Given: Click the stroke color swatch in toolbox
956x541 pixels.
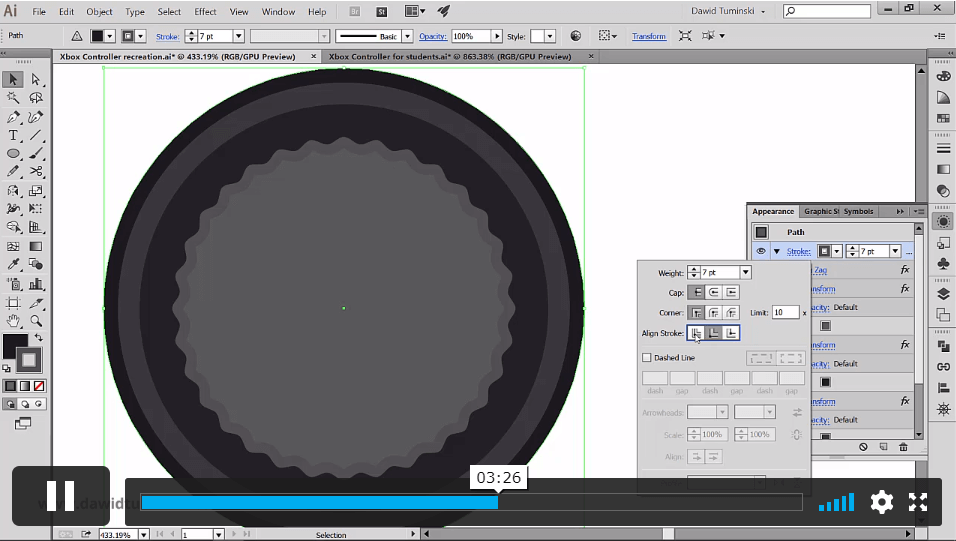Looking at the screenshot, I should coord(29,360).
